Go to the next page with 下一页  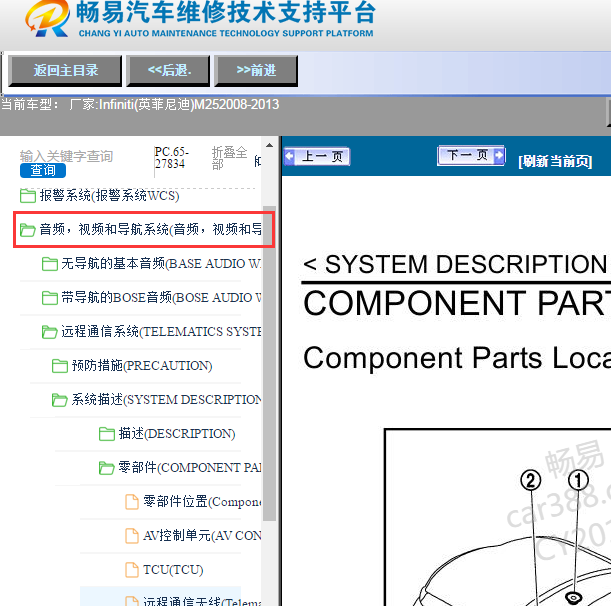[471, 155]
